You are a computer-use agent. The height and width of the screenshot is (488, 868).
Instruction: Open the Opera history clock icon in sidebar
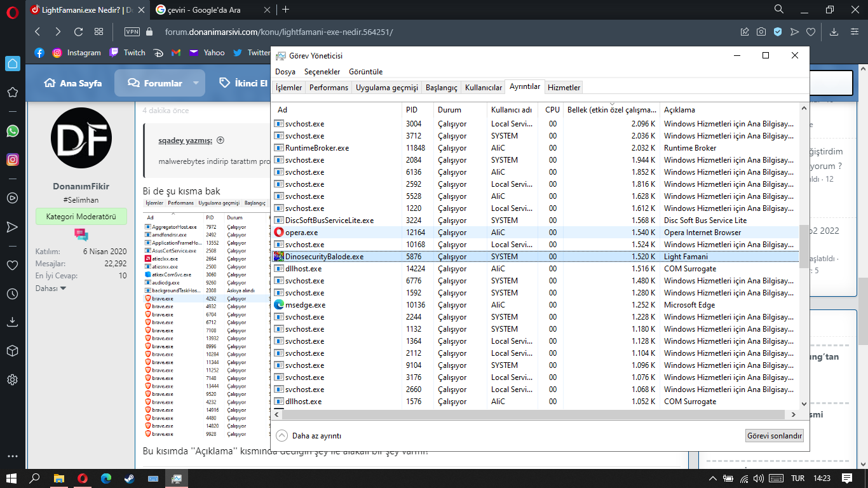[x=12, y=294]
